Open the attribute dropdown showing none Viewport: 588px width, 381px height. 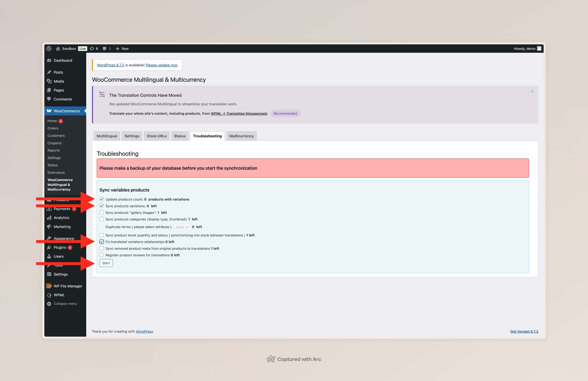tap(182, 227)
